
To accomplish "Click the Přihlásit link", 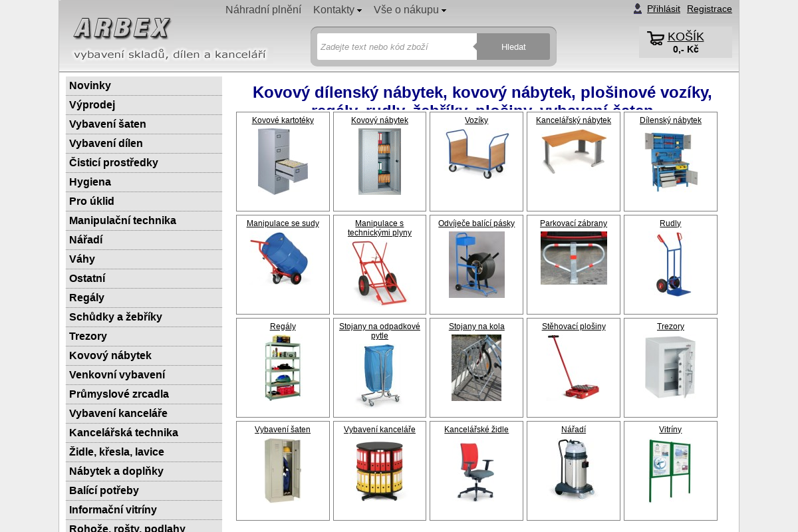I will 663,9.
